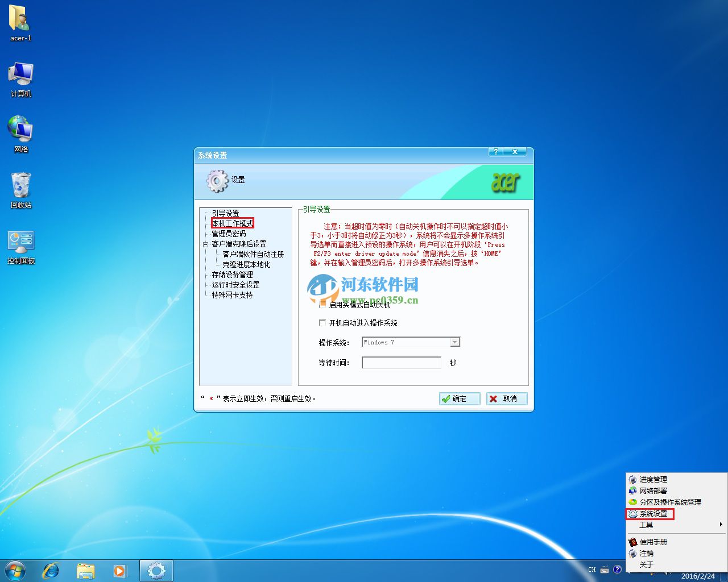Select the 计算机 desktop icon
Image resolution: width=728 pixels, height=582 pixels.
[21, 80]
